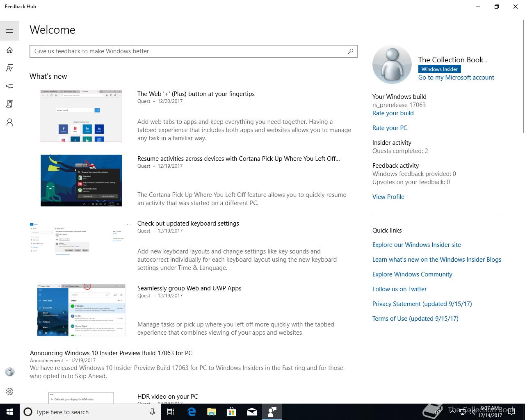Open Task View on taskbar
This screenshot has width=525, height=420.
(x=171, y=412)
